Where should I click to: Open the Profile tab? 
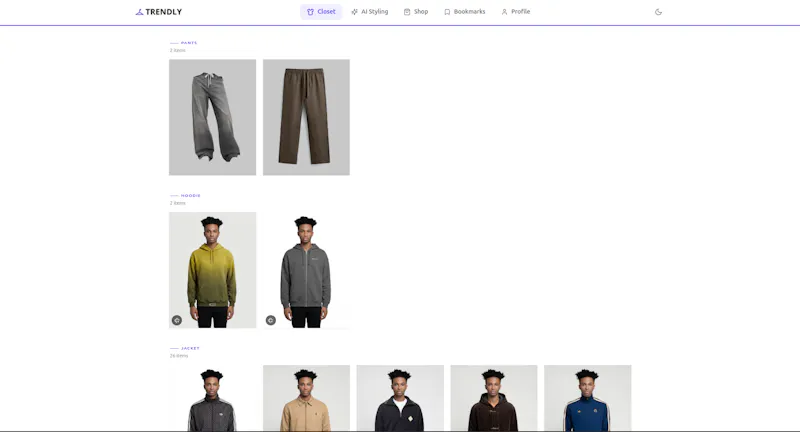click(515, 12)
